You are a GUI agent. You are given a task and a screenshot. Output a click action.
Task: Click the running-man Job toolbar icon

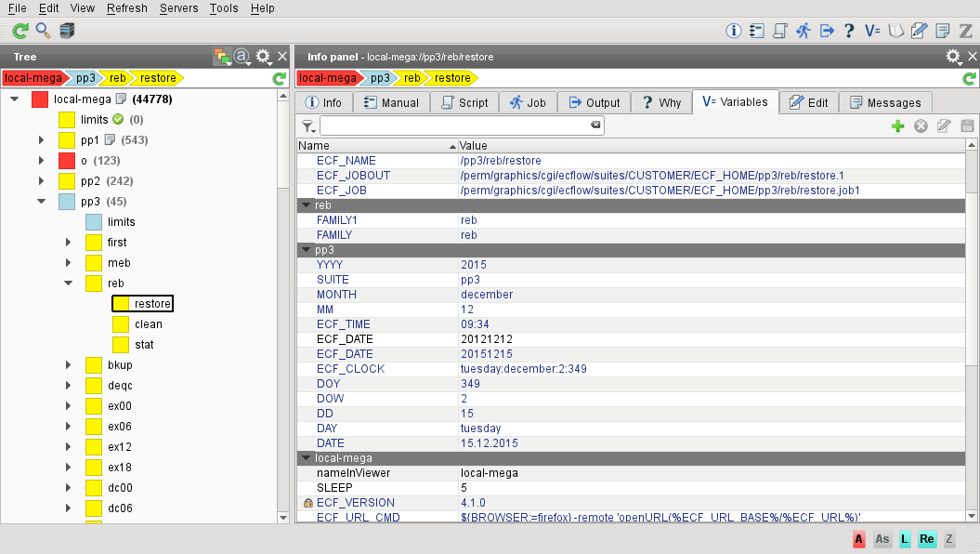tap(804, 31)
